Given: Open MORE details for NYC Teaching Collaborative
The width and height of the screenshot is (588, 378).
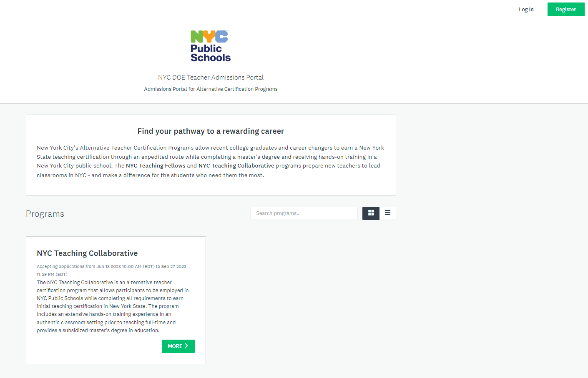Looking at the screenshot, I should [x=178, y=346].
